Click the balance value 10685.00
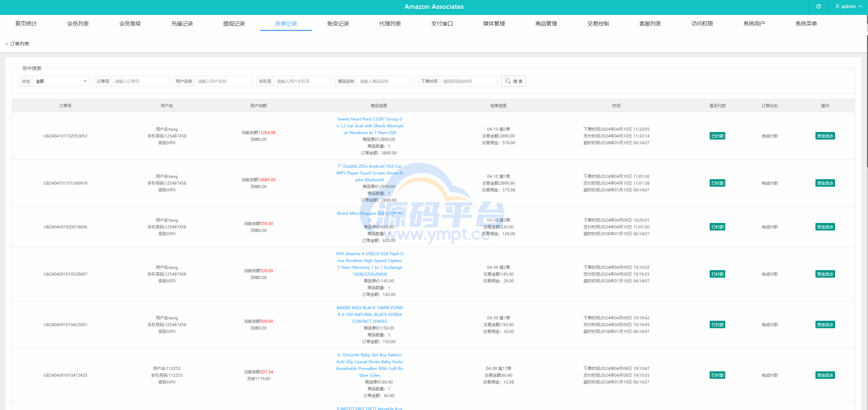The height and width of the screenshot is (410, 868). coord(267,180)
